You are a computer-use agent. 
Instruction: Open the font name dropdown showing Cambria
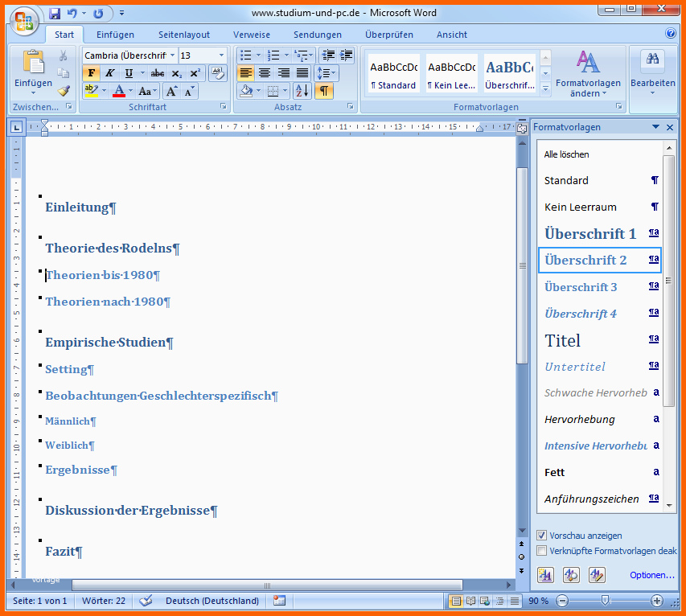(x=172, y=55)
